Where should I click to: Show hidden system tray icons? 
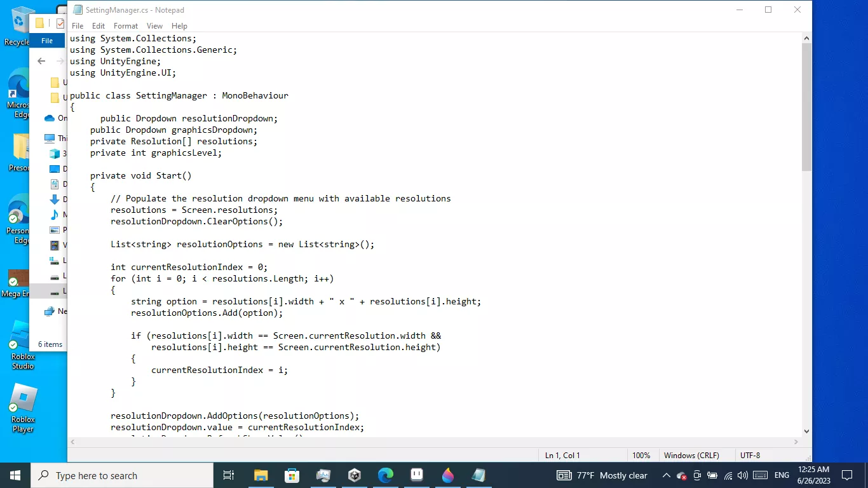pos(666,475)
